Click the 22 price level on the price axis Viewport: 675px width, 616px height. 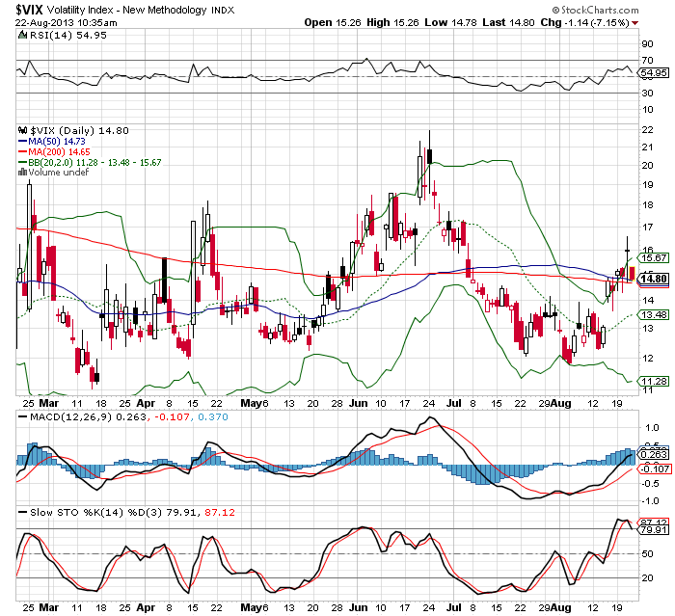click(647, 129)
